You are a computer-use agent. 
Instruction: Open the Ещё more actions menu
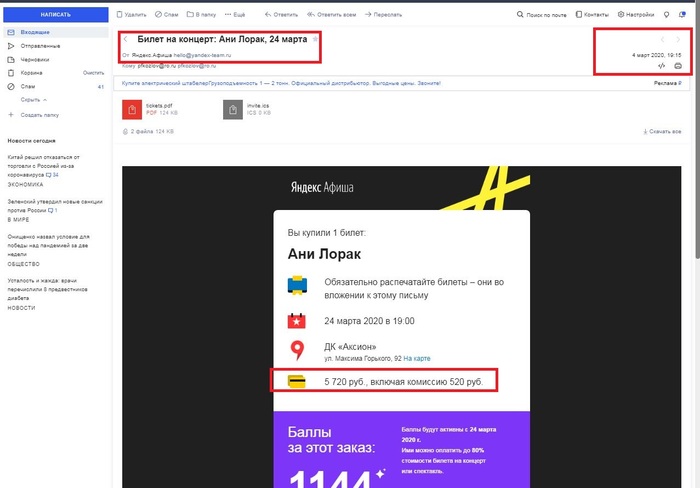coord(235,15)
